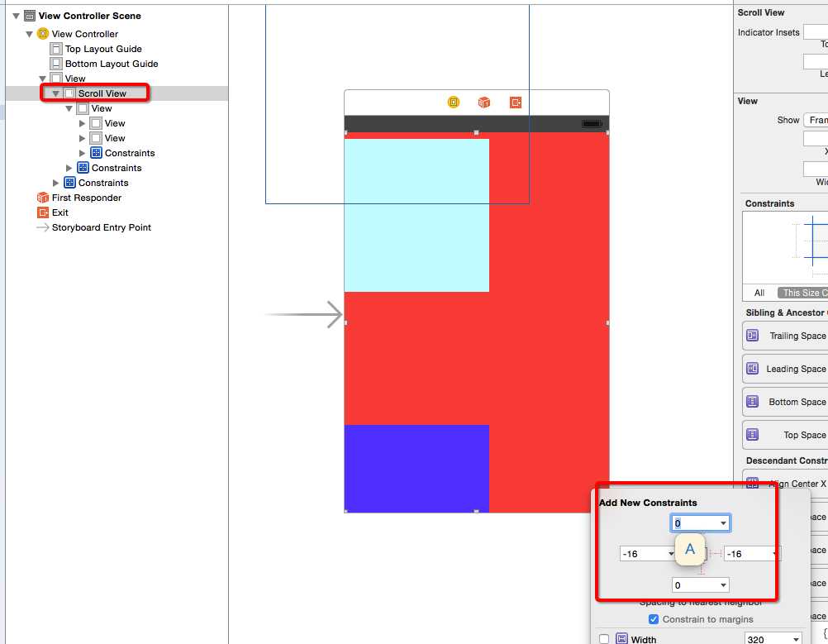Collapse the root View above Scroll View
This screenshot has height=644, width=828.
(x=42, y=79)
